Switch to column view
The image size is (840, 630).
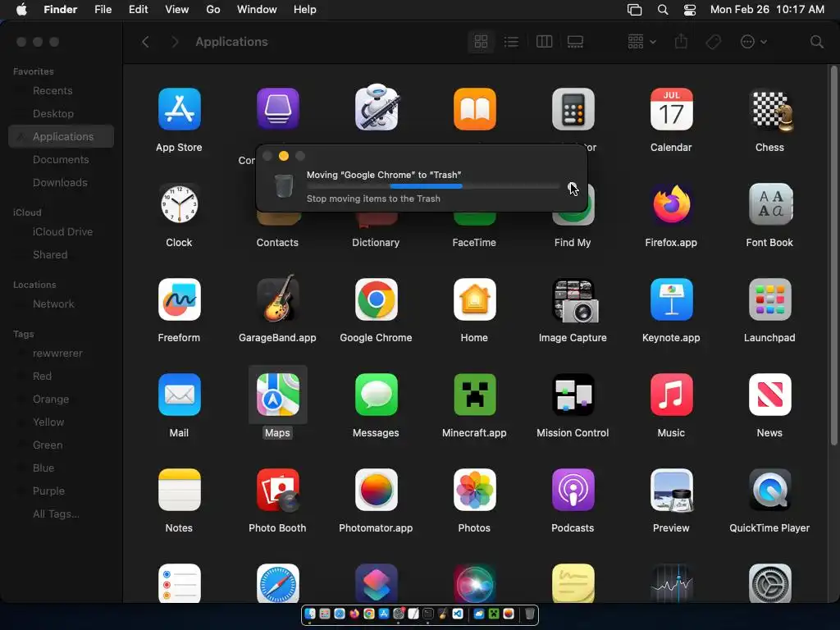click(x=544, y=42)
